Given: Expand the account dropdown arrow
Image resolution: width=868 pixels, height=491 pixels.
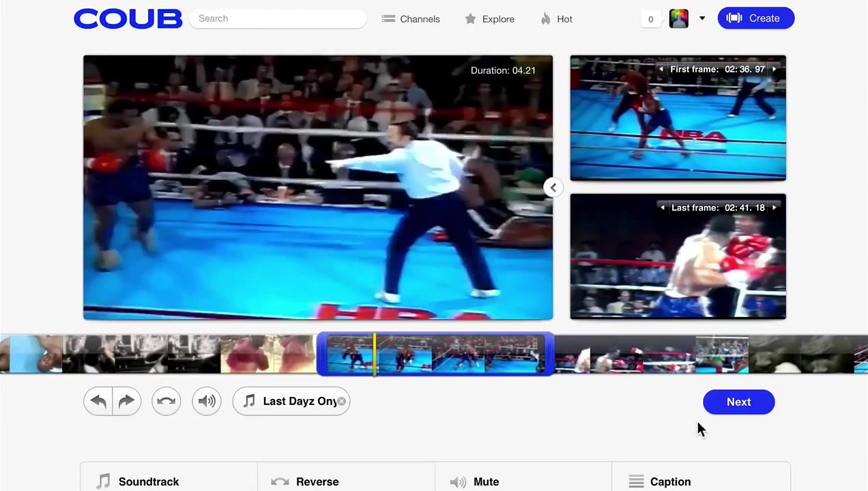Looking at the screenshot, I should 702,18.
